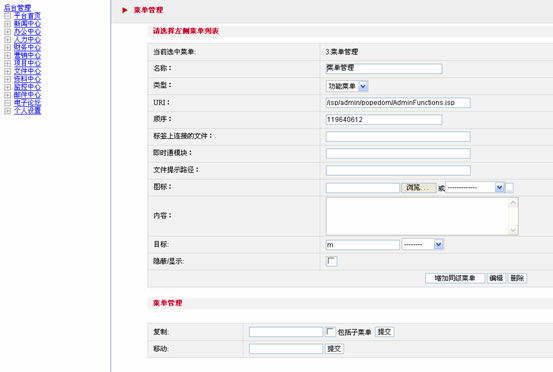This screenshot has height=372, width=553.
Task: Open the 新闻中心 tree link
Action: 27,24
